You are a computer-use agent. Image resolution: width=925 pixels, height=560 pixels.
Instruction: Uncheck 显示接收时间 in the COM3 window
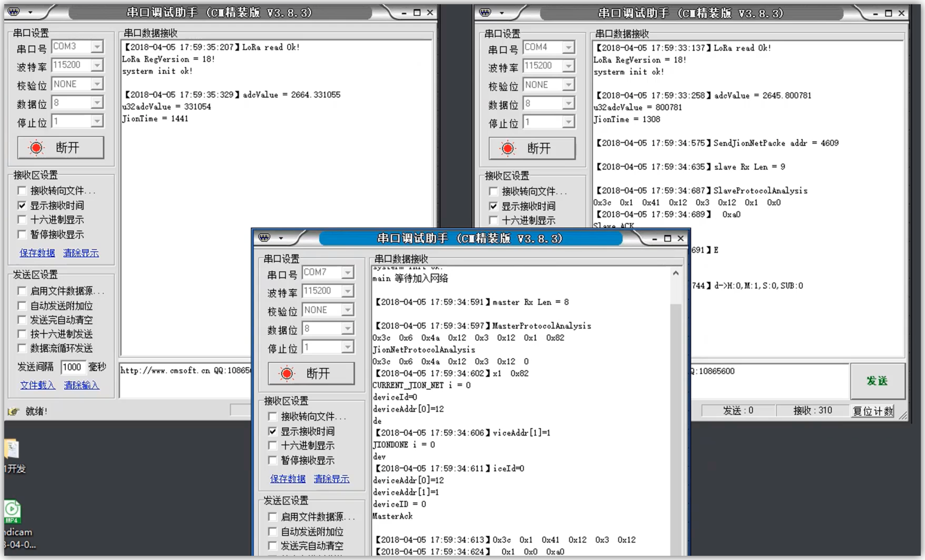[22, 206]
